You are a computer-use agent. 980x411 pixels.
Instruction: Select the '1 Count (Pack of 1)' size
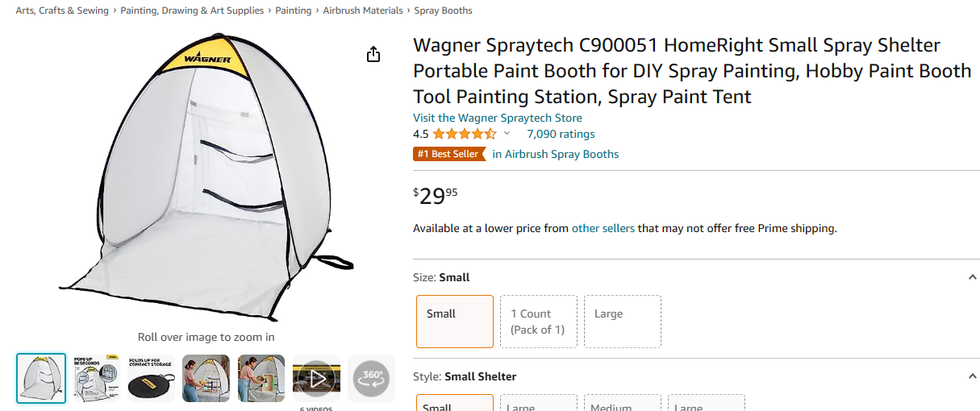coord(538,321)
